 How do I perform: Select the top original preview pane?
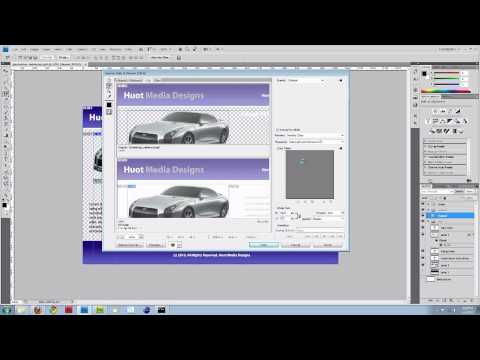click(x=193, y=114)
